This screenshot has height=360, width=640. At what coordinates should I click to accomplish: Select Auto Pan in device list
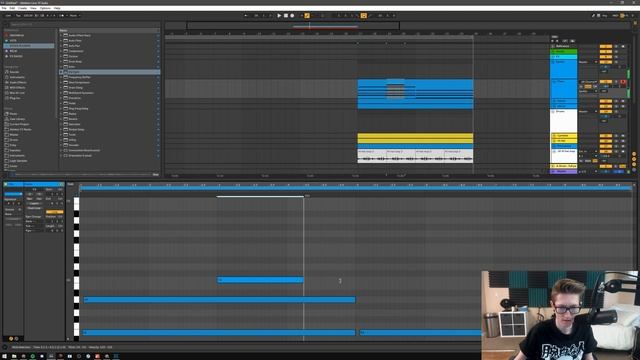click(74, 46)
